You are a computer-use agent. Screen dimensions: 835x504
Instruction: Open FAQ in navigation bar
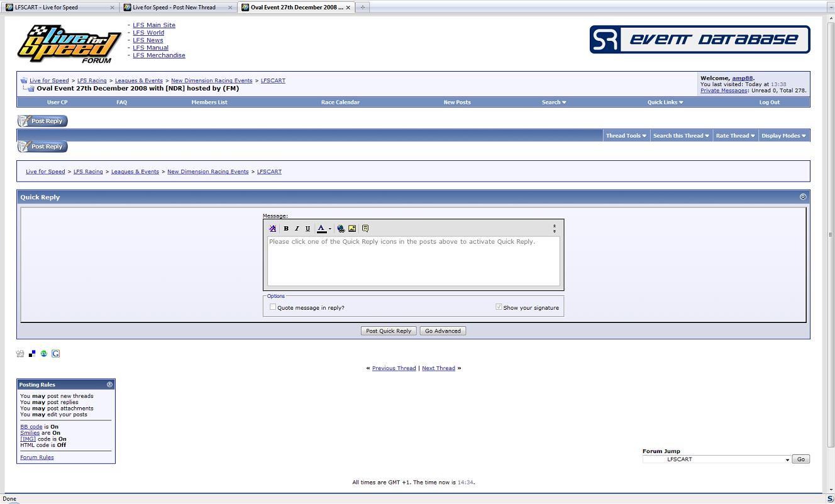pyautogui.click(x=122, y=102)
